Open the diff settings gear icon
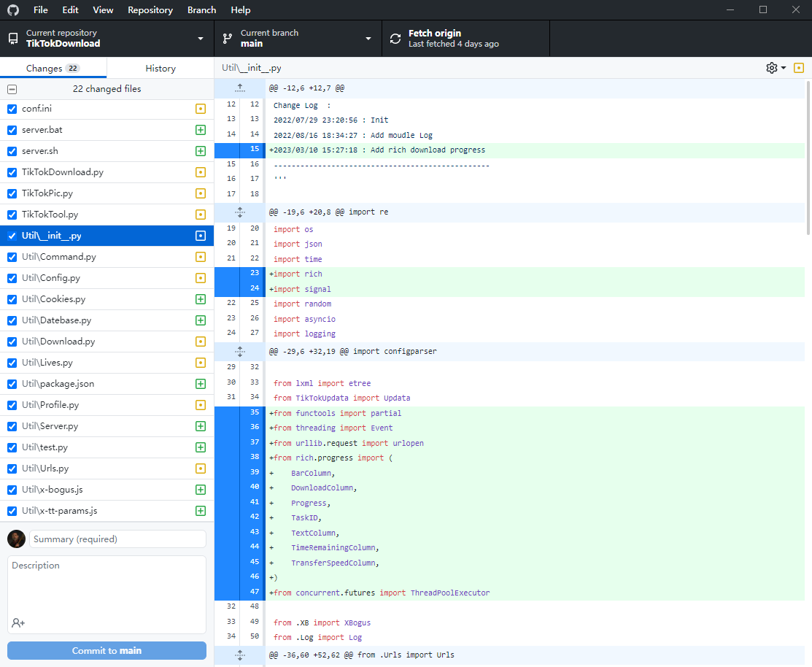This screenshot has height=667, width=812. point(771,67)
